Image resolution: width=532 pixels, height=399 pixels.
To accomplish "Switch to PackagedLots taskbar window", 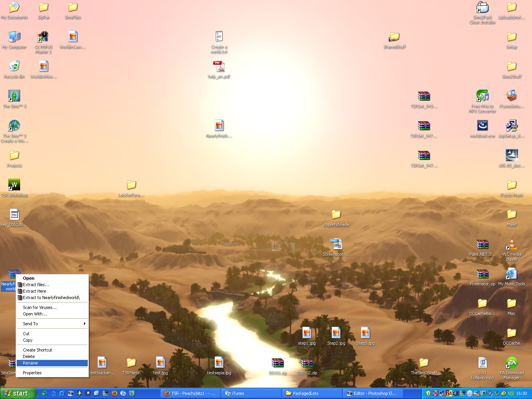I will point(312,393).
